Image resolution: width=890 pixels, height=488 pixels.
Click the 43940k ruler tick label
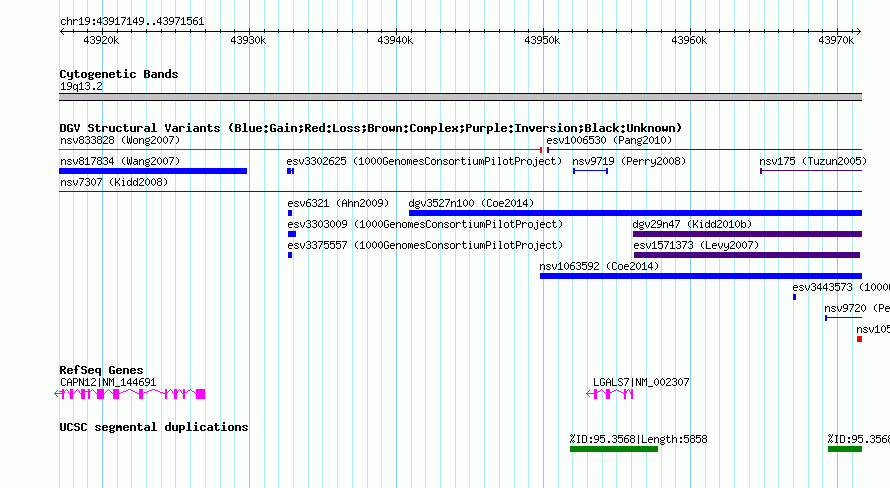tap(395, 40)
